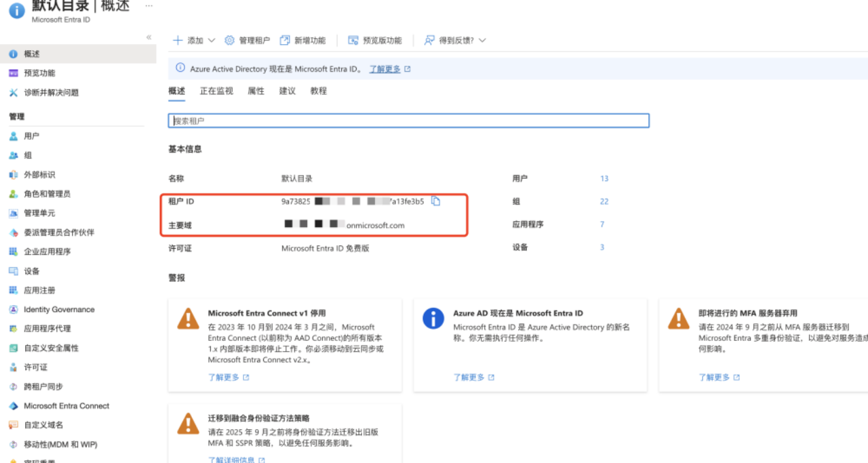Click the 许可证 sidebar icon
The image size is (868, 463).
(x=13, y=367)
